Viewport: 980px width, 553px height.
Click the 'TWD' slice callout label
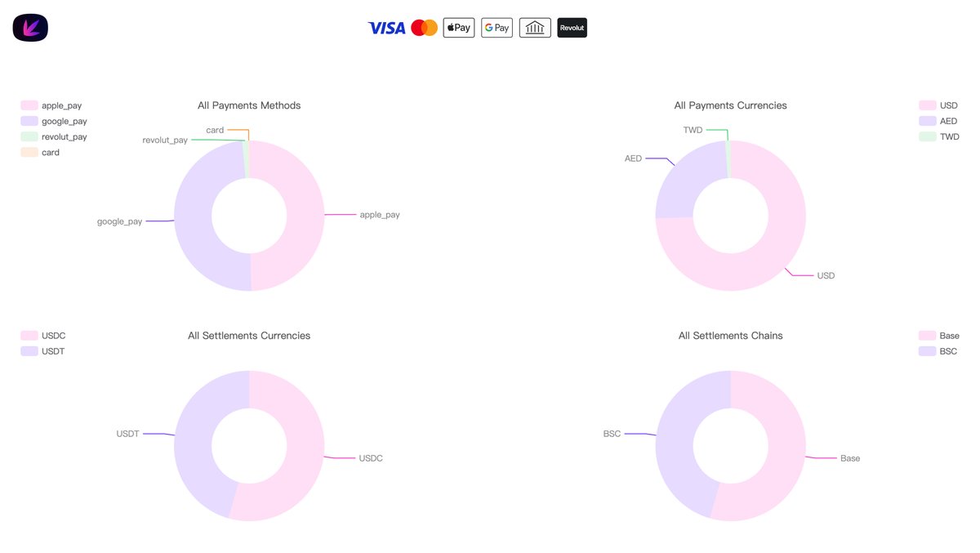coord(693,130)
